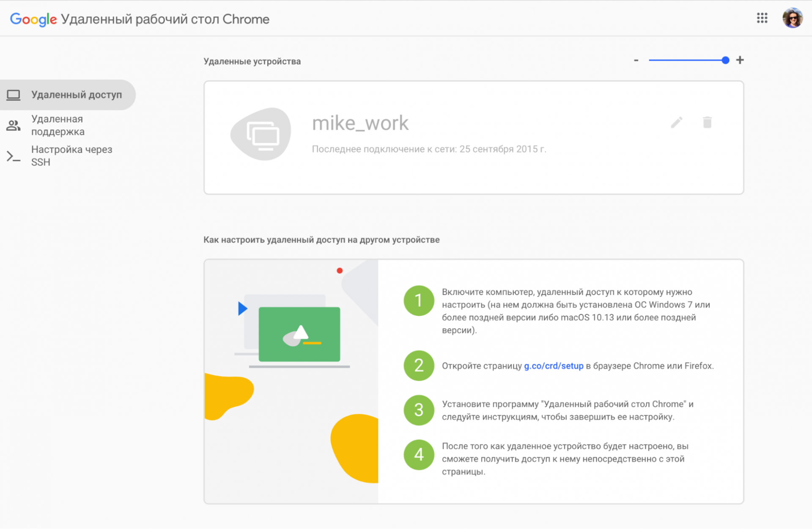Delete mike_work using the trash icon
The width and height of the screenshot is (812, 529).
coord(707,123)
